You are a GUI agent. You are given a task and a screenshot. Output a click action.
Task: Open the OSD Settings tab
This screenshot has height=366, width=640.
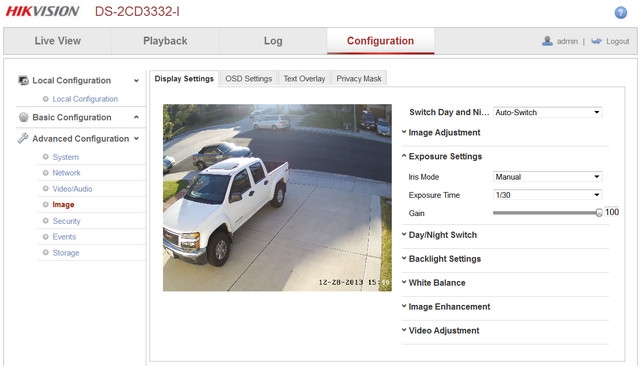pos(249,78)
